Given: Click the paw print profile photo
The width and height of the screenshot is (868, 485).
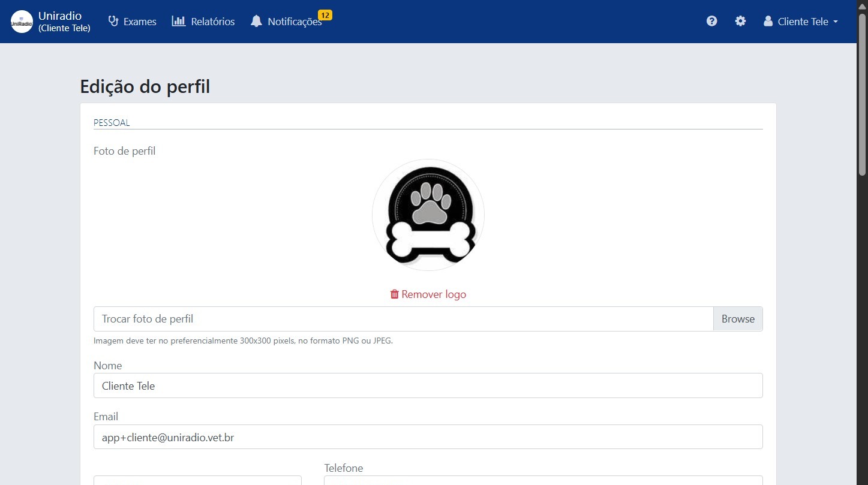Looking at the screenshot, I should (x=428, y=215).
